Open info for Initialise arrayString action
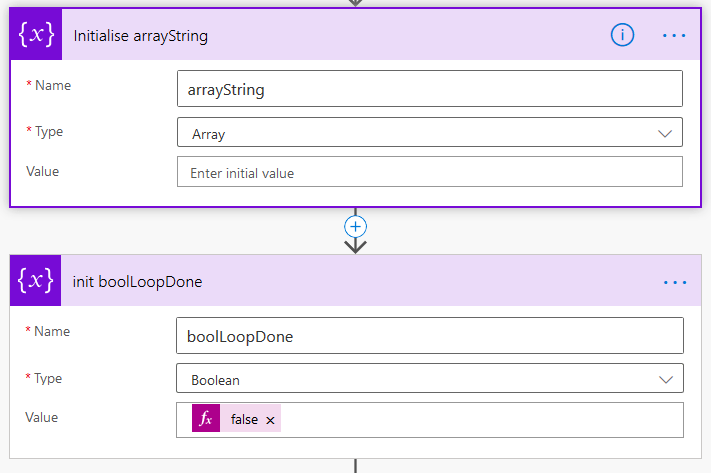The height and width of the screenshot is (473, 711). coord(622,35)
